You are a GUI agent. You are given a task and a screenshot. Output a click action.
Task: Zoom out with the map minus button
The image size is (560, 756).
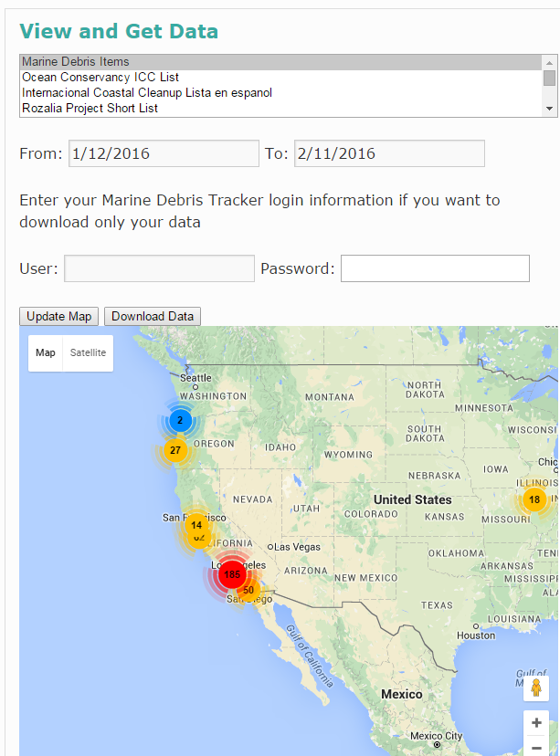pyautogui.click(x=536, y=747)
